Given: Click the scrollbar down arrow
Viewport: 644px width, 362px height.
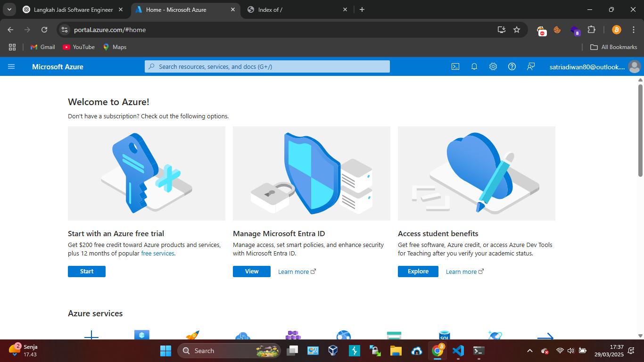Looking at the screenshot, I should [640, 336].
